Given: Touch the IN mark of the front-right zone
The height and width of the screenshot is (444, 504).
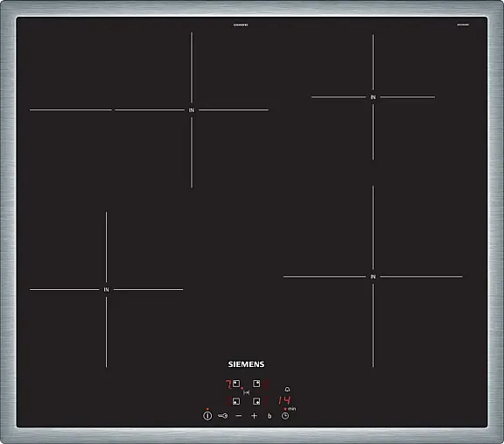Looking at the screenshot, I should click(x=373, y=277).
